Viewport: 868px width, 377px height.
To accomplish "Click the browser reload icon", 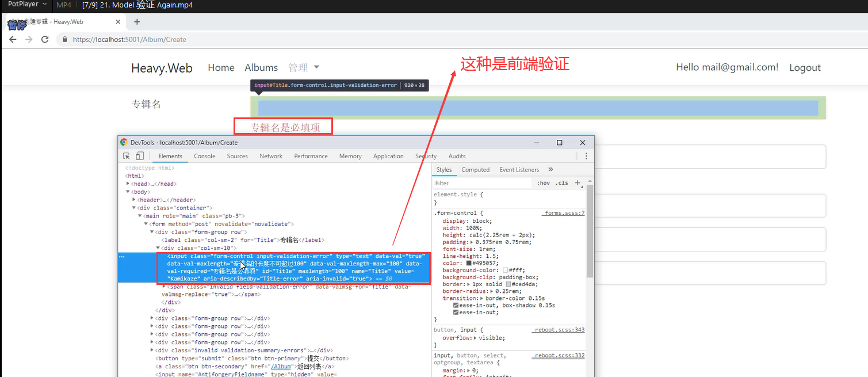I will [45, 40].
